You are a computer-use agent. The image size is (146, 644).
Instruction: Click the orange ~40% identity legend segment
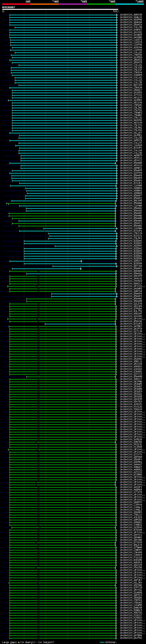tap(45, 4)
